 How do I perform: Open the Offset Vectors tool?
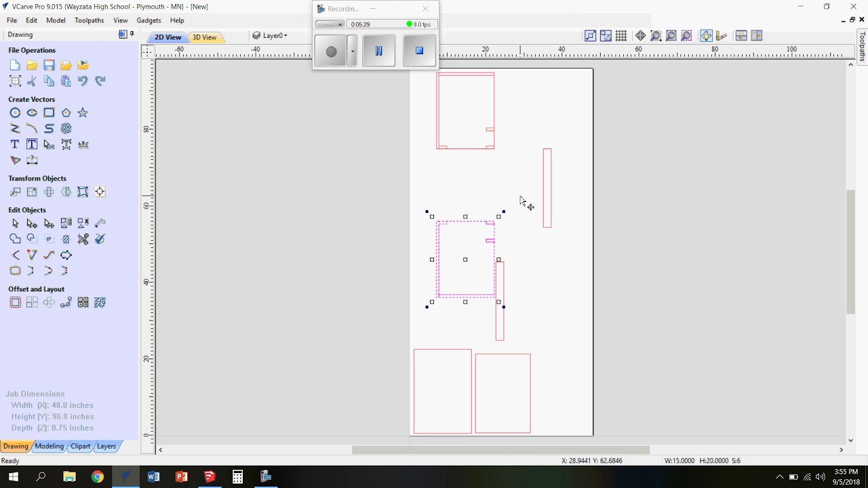tap(15, 302)
